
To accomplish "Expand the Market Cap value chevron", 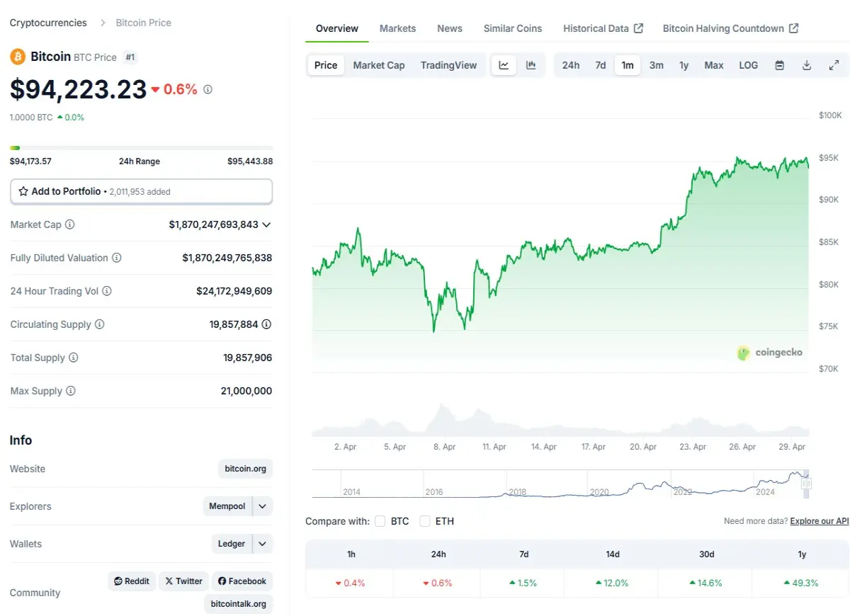I will coord(266,224).
